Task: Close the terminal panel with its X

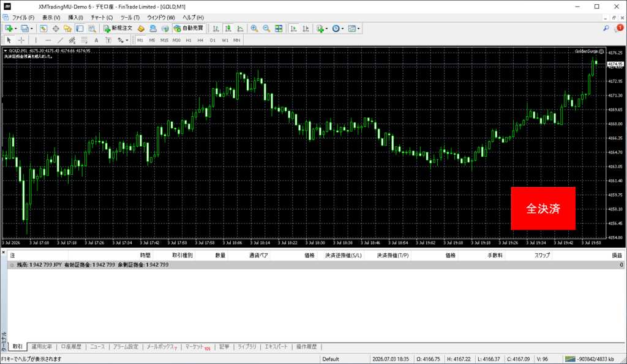Action: [x=4, y=253]
